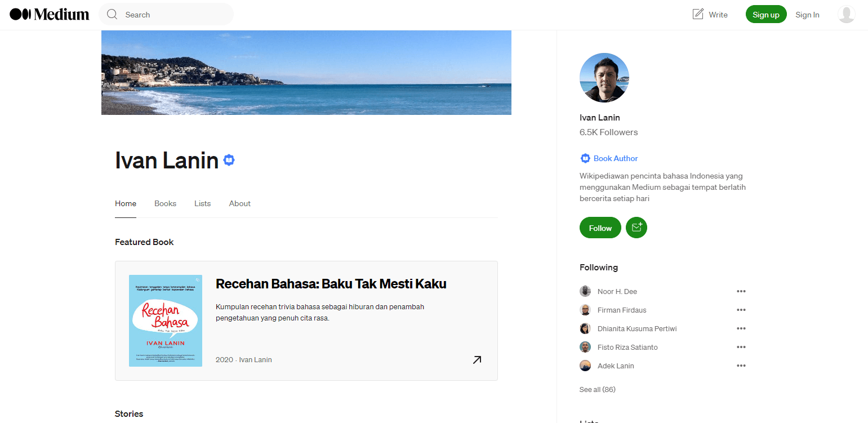Open the Lists tab

[202, 203]
